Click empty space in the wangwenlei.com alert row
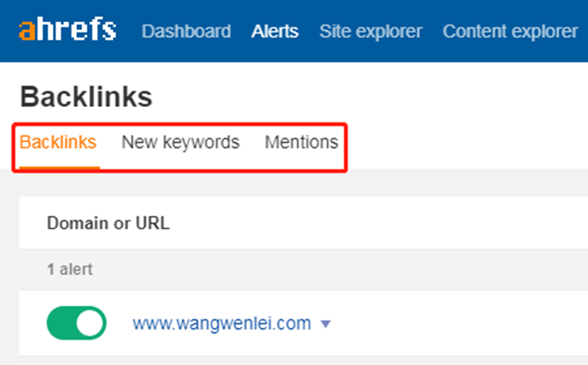This screenshot has width=588, height=365. [x=456, y=323]
